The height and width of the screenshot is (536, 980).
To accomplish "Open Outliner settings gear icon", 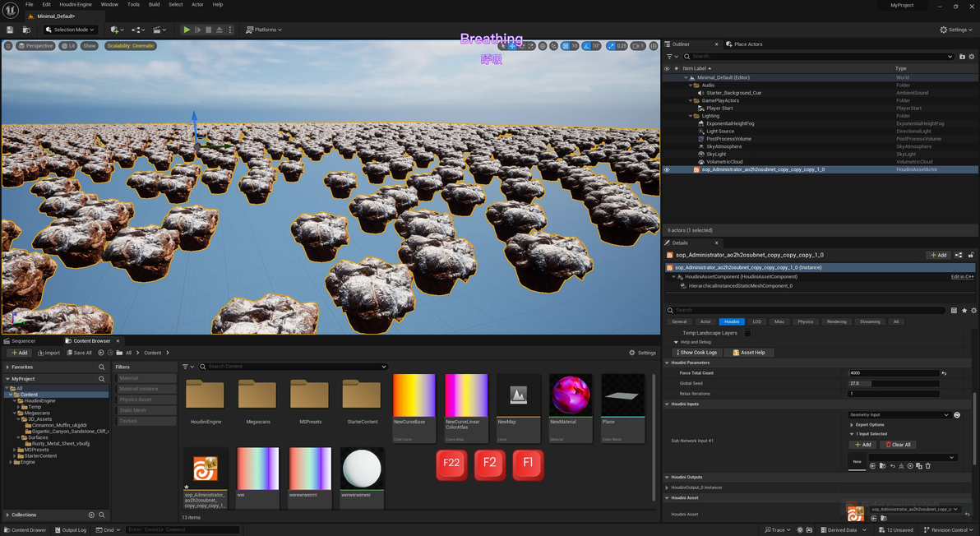I will [x=972, y=57].
